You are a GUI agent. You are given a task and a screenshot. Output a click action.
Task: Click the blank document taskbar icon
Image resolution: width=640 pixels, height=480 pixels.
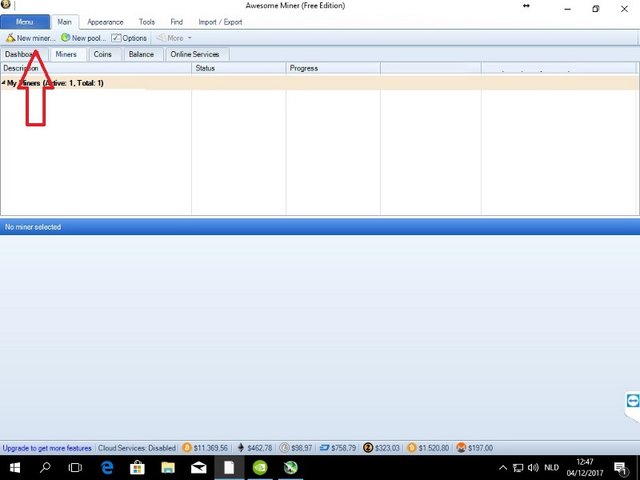click(x=229, y=468)
